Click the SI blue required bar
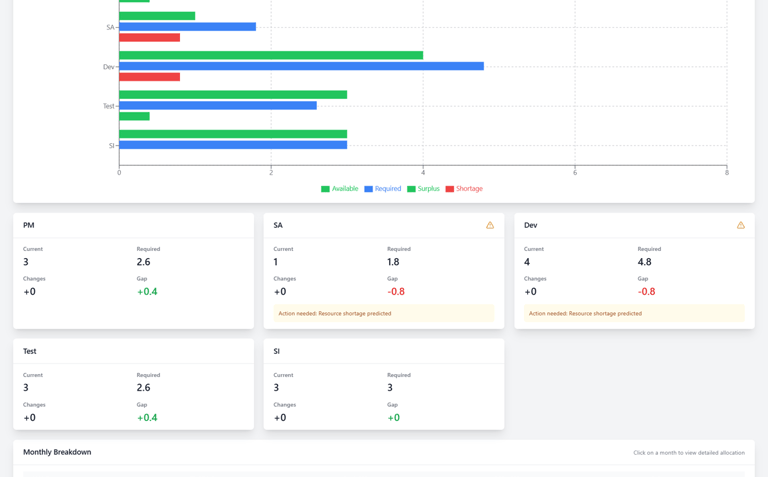 pyautogui.click(x=233, y=145)
